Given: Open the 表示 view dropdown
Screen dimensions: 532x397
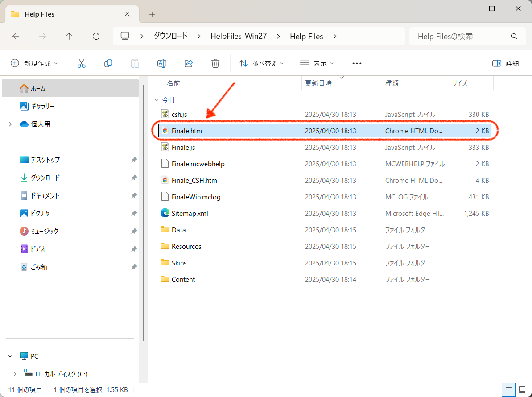Looking at the screenshot, I should pyautogui.click(x=317, y=63).
